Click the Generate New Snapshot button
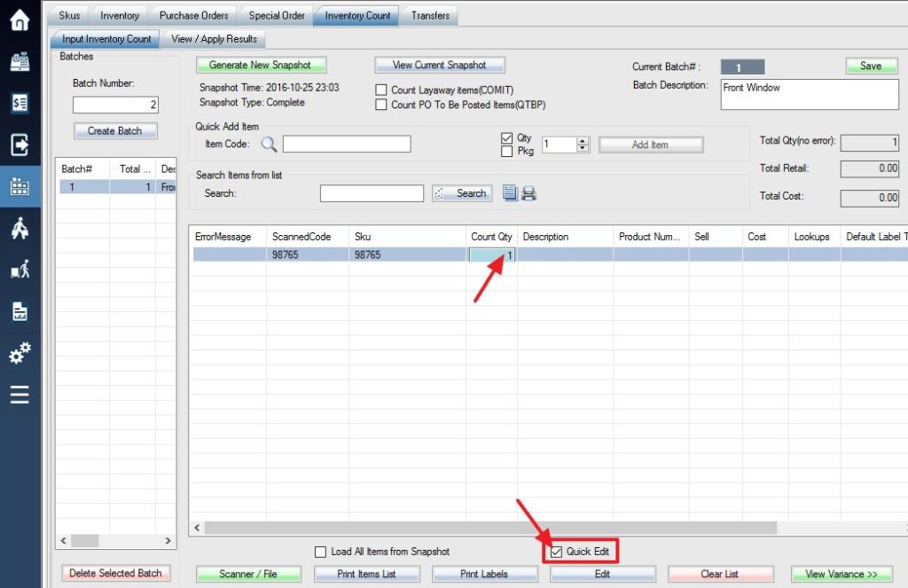Image resolution: width=908 pixels, height=588 pixels. [262, 65]
